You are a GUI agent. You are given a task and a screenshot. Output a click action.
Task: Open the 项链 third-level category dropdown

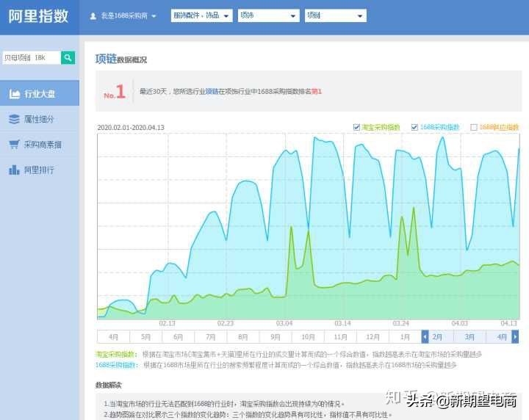point(335,16)
